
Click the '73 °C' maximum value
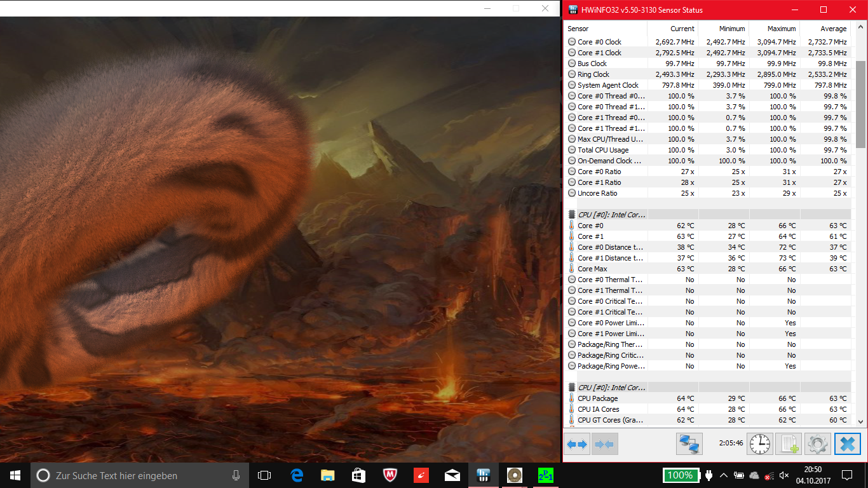coord(787,258)
